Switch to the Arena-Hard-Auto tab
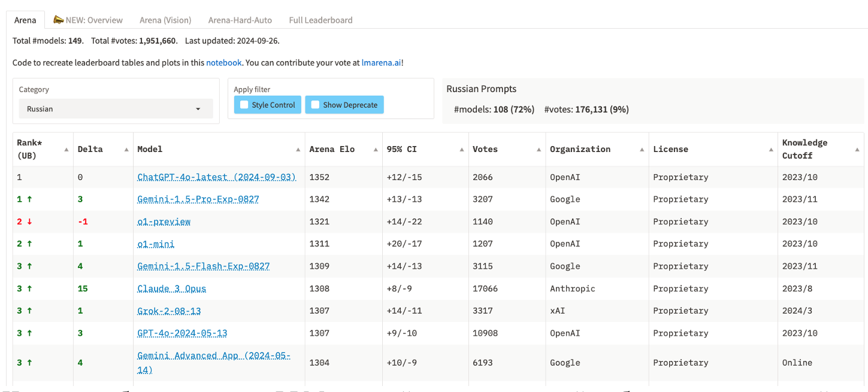Viewport: 868px width, 392px height. [x=240, y=20]
